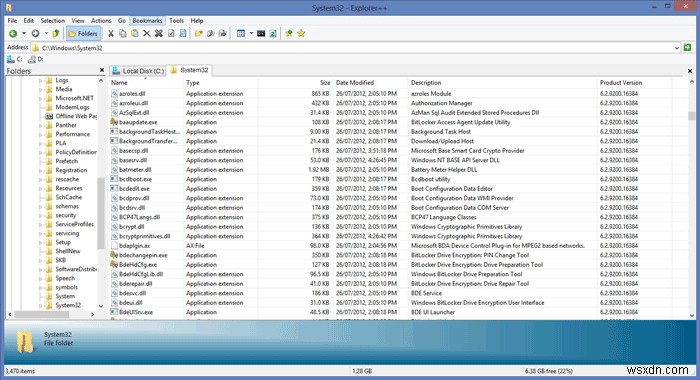Close the Folders pane

click(x=102, y=71)
